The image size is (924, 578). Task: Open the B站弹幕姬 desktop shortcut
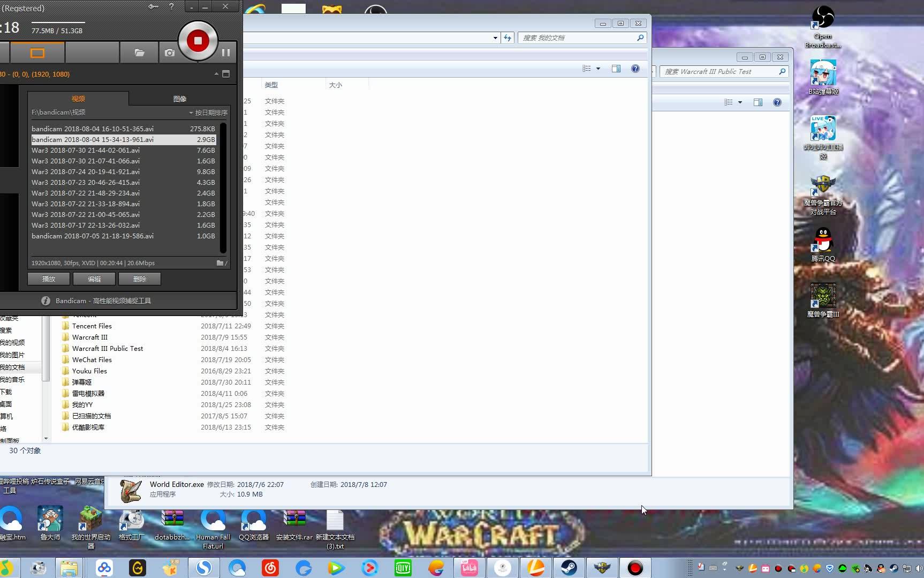pos(823,77)
